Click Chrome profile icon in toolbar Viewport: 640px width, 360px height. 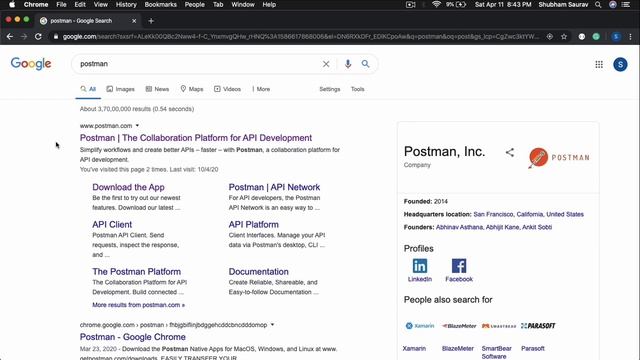(616, 36)
